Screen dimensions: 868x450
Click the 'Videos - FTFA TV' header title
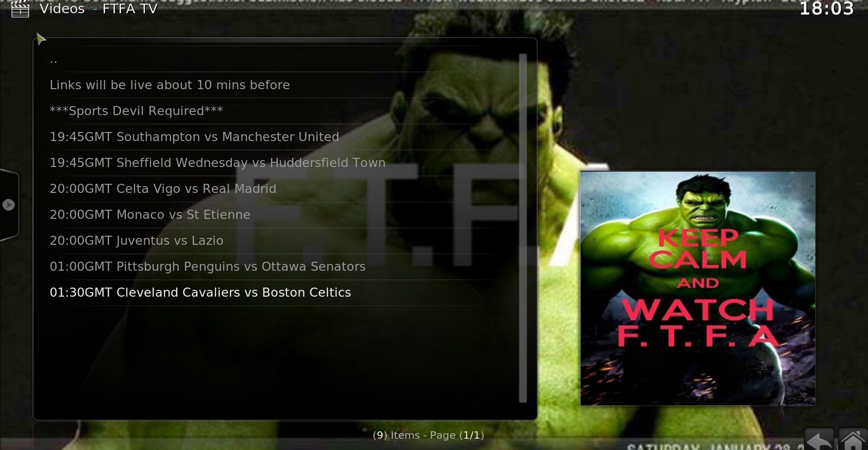99,9
